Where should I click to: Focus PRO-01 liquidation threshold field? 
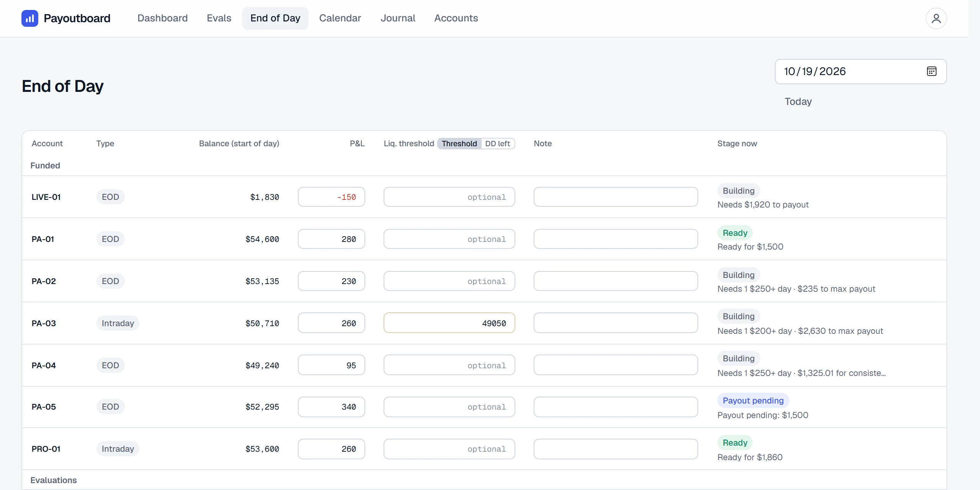pos(449,449)
